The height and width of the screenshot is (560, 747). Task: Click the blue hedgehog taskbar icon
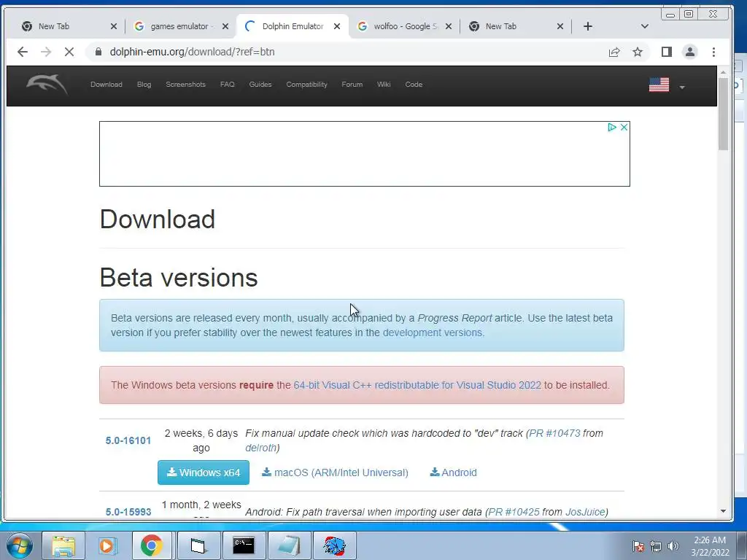click(x=334, y=545)
